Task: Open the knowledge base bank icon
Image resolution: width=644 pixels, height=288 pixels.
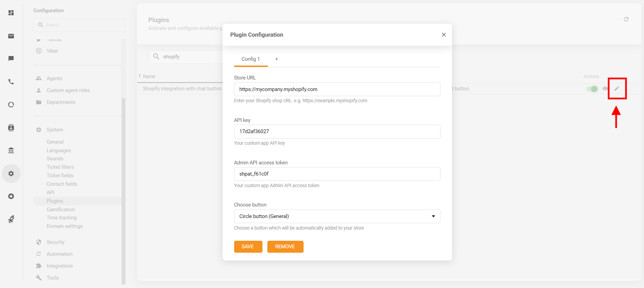Action: (11, 150)
